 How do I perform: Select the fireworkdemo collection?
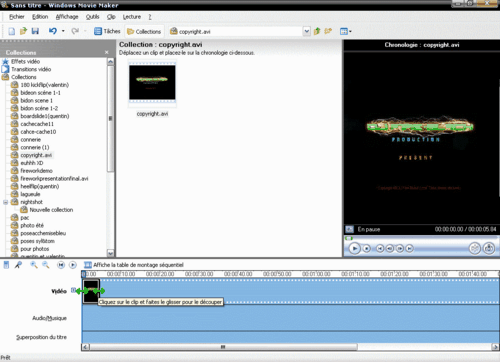coord(36,171)
